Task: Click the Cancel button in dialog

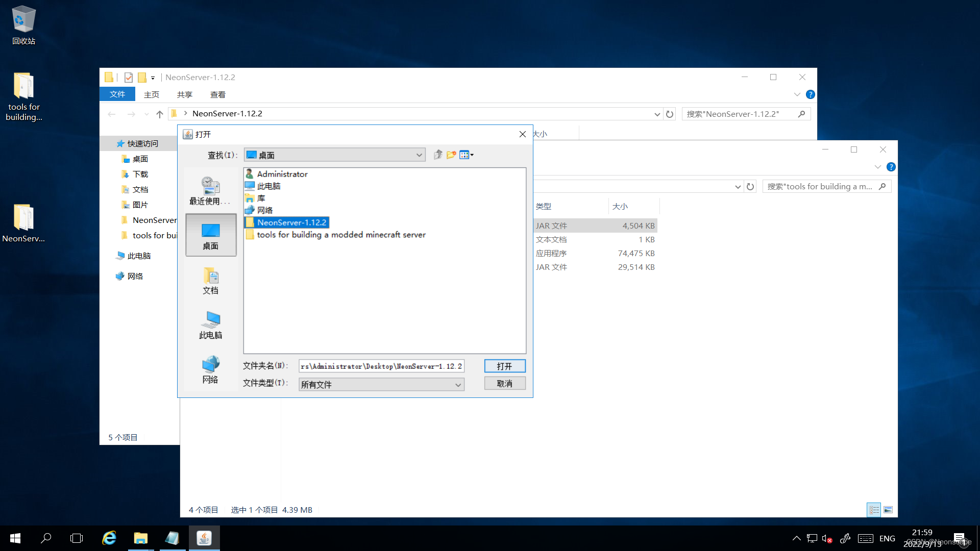Action: [504, 384]
